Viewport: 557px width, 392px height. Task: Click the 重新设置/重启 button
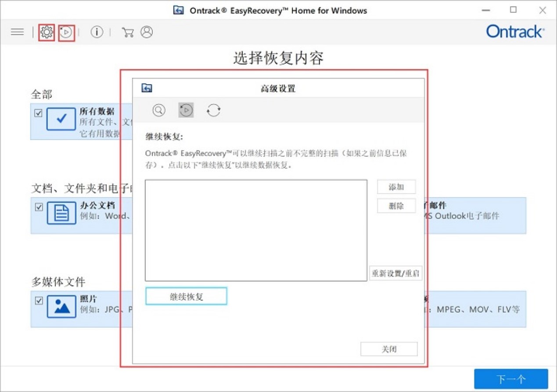click(x=395, y=273)
